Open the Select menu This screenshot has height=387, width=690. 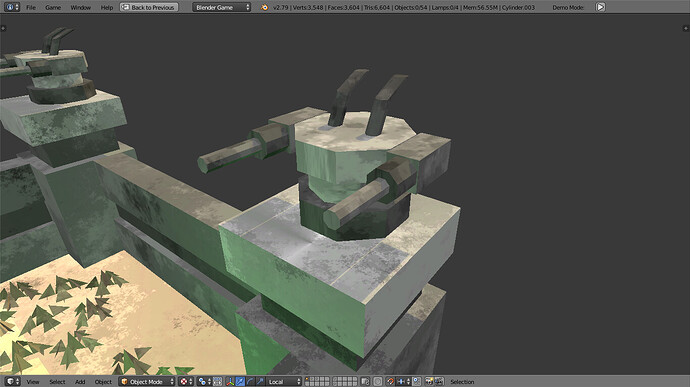click(x=57, y=382)
